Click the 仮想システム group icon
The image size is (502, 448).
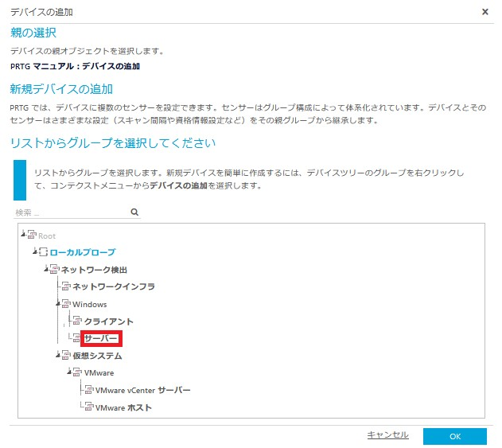coord(66,355)
